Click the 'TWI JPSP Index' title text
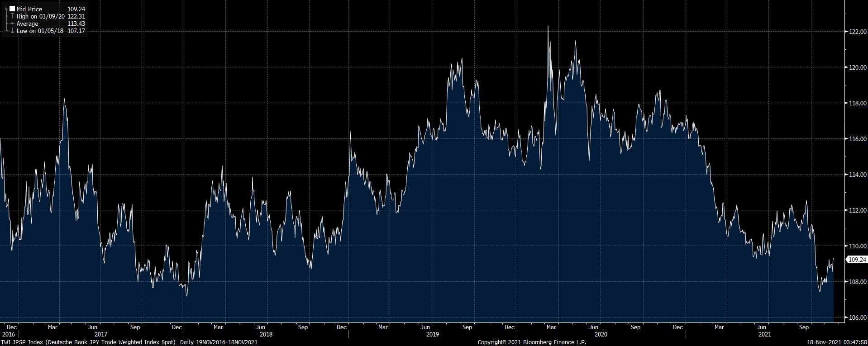This screenshot has height=346, width=868. point(22,342)
